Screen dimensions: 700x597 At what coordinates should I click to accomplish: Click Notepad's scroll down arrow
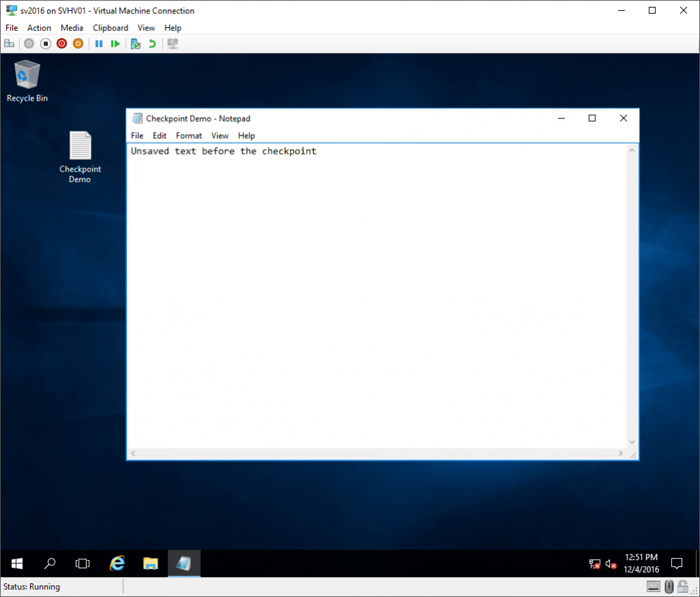click(x=632, y=442)
